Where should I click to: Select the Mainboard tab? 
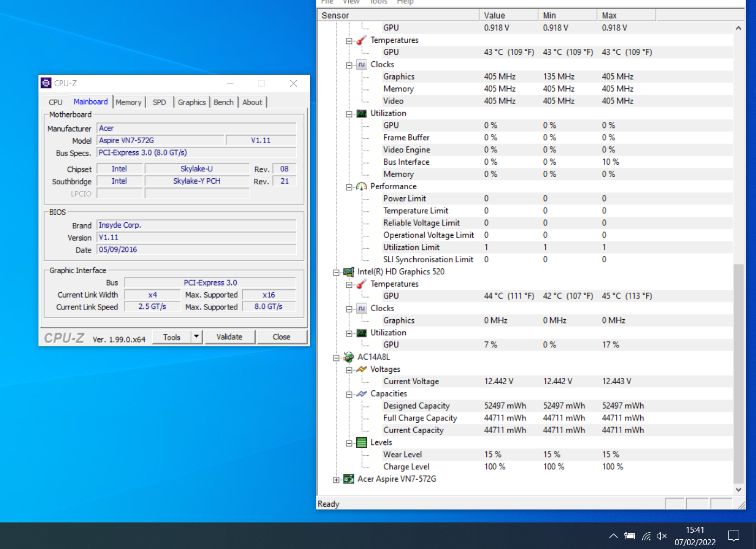90,101
